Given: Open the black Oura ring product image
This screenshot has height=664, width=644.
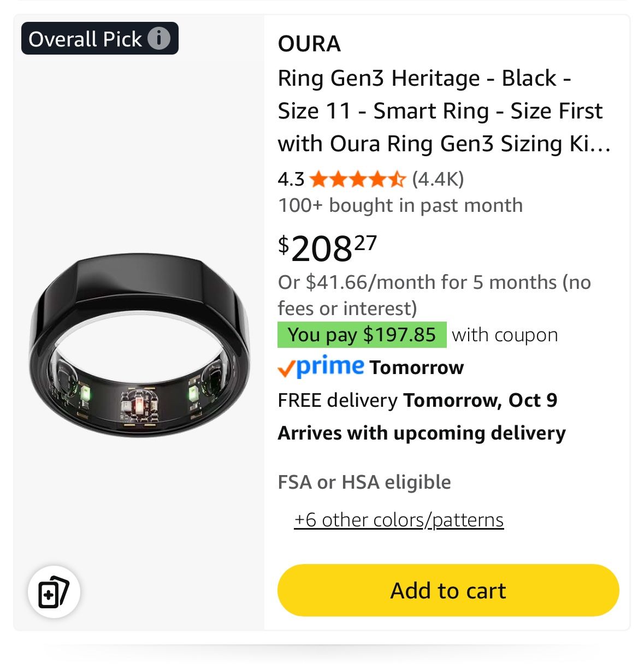Looking at the screenshot, I should pyautogui.click(x=140, y=346).
